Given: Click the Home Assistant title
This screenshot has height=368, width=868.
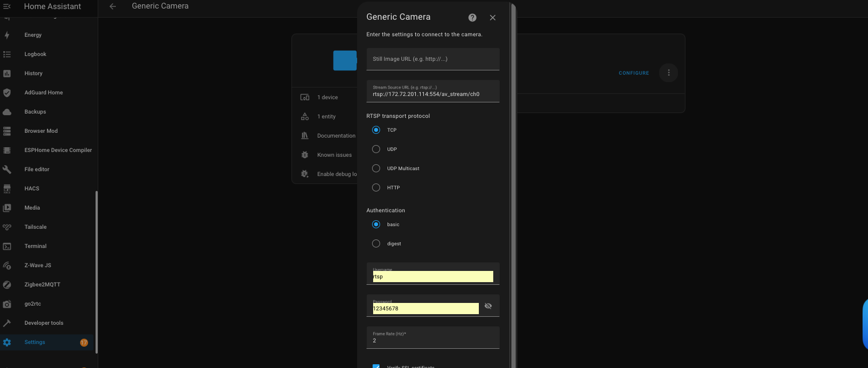Looking at the screenshot, I should pyautogui.click(x=52, y=6).
